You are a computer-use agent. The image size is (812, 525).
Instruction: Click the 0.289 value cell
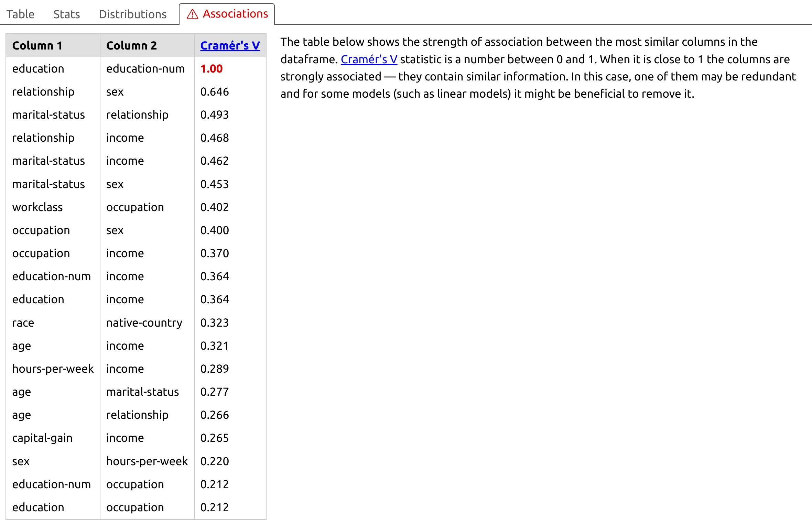(215, 369)
